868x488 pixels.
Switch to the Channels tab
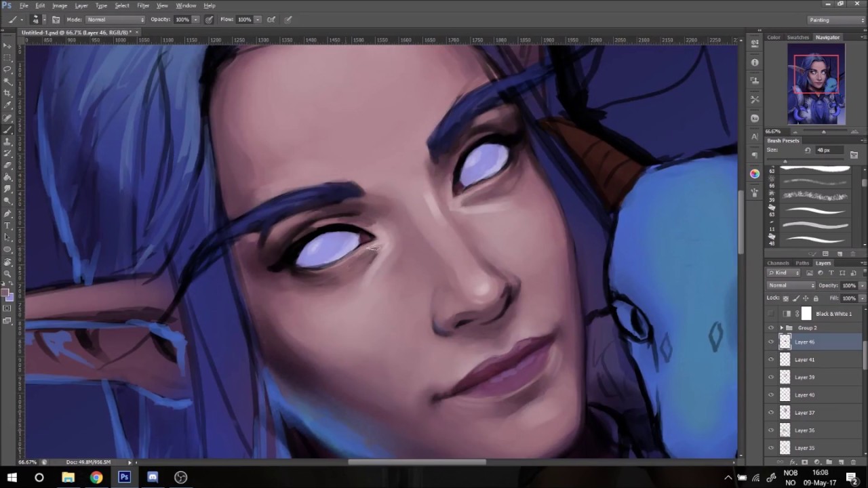tap(778, 263)
